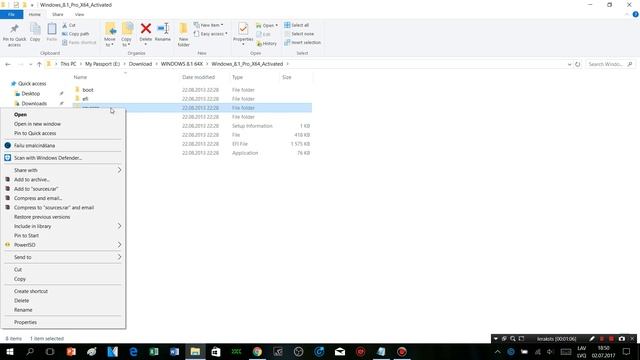Open the Copy to ribbon button
Screen dimensions: 640x360
127,35
